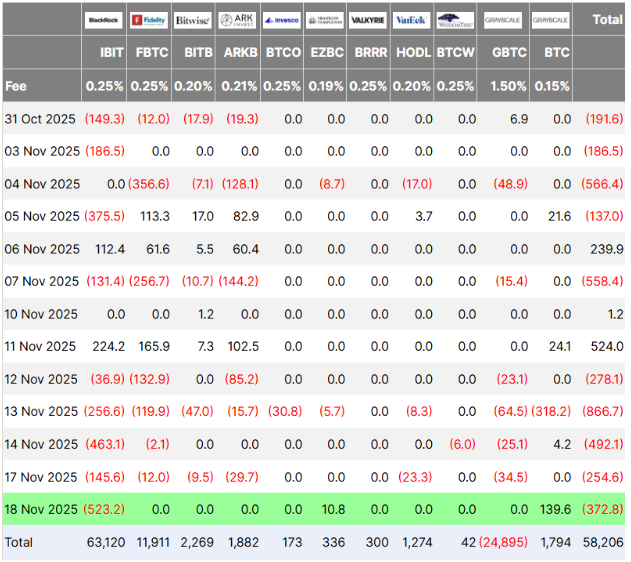Select the 1.50% fee cell under GBTC

coord(508,86)
